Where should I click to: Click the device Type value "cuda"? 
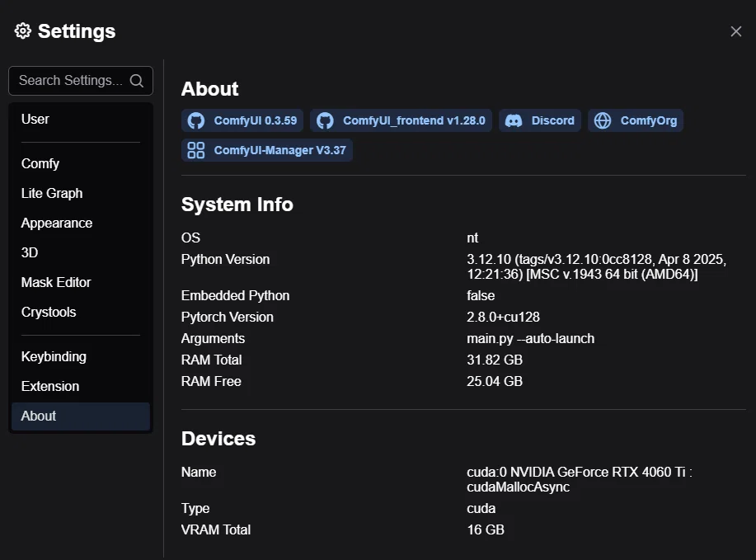(x=481, y=508)
